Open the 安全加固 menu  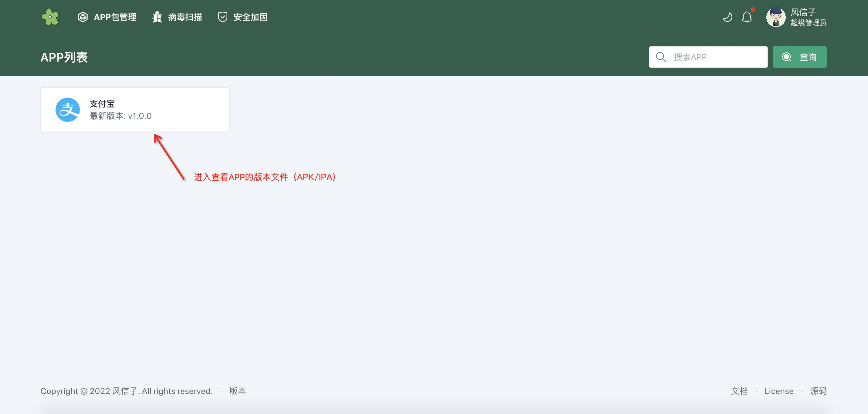[242, 17]
